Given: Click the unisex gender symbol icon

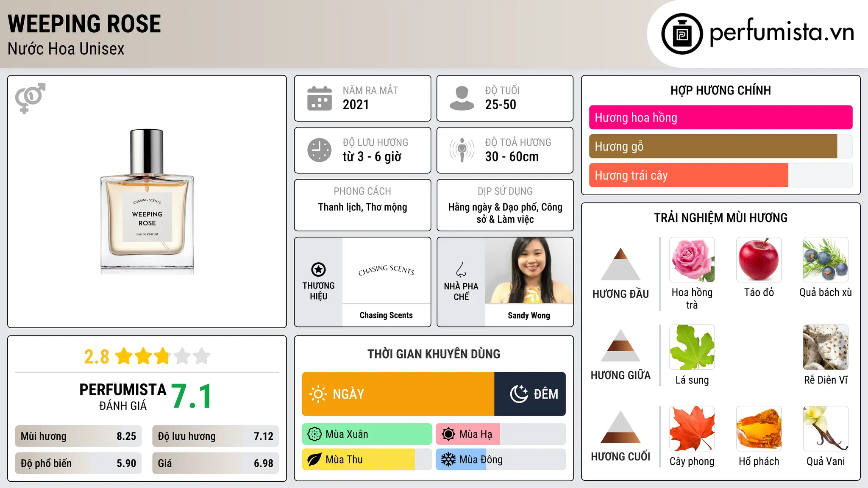Looking at the screenshot, I should pos(30,98).
